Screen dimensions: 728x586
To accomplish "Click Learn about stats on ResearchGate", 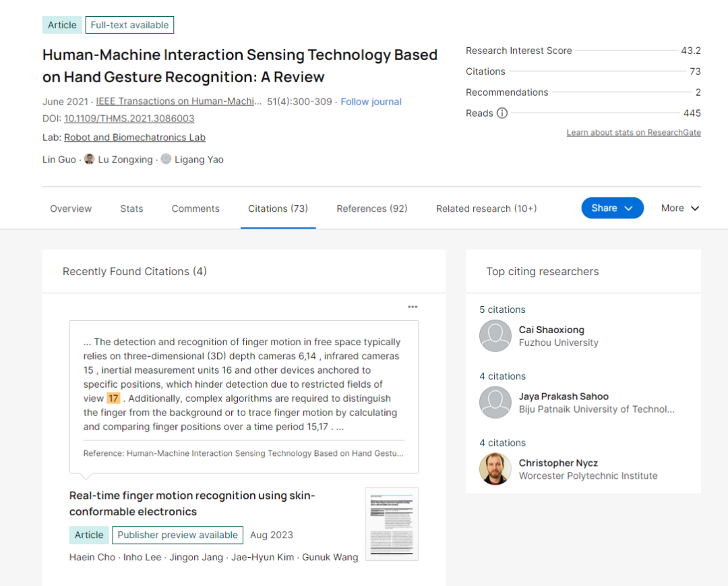I will (x=633, y=133).
